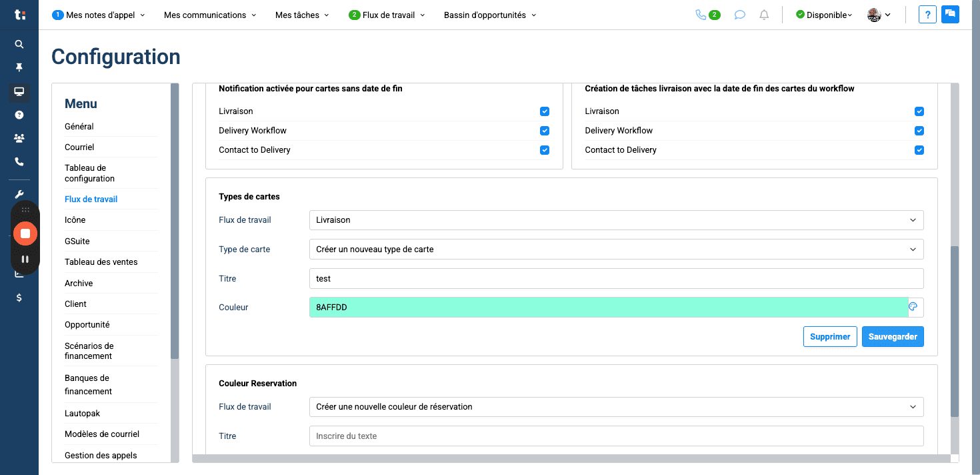Viewport: 980px width, 475px height.
Task: Open Gestion des appels menu item
Action: (101, 455)
